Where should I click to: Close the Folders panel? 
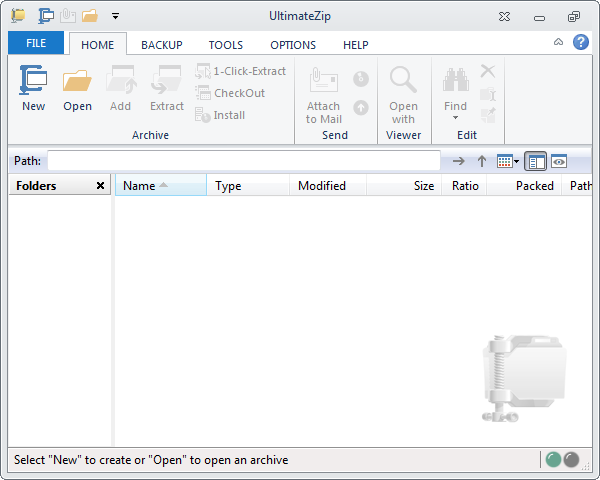tap(100, 186)
